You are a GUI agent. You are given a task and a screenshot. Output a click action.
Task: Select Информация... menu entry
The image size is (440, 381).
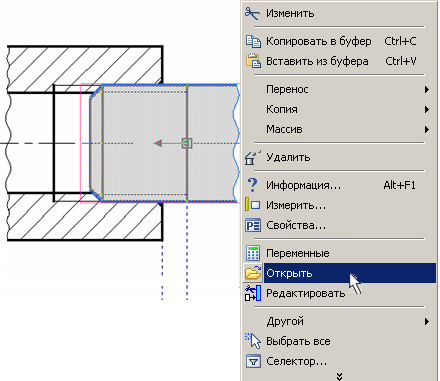coord(304,185)
